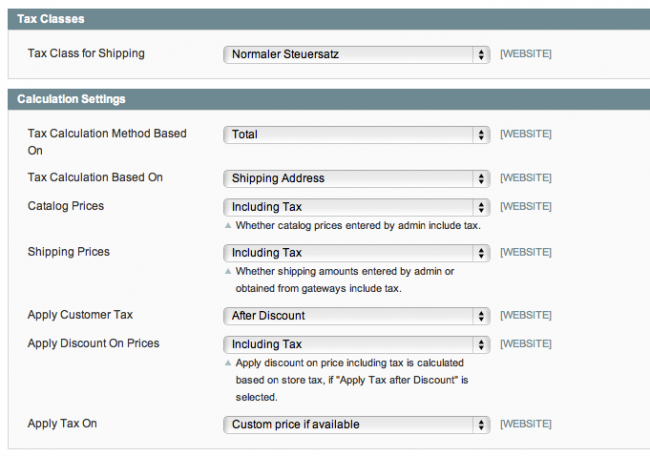Click the Shipping Prices field label
650x456 pixels.
click(x=68, y=252)
